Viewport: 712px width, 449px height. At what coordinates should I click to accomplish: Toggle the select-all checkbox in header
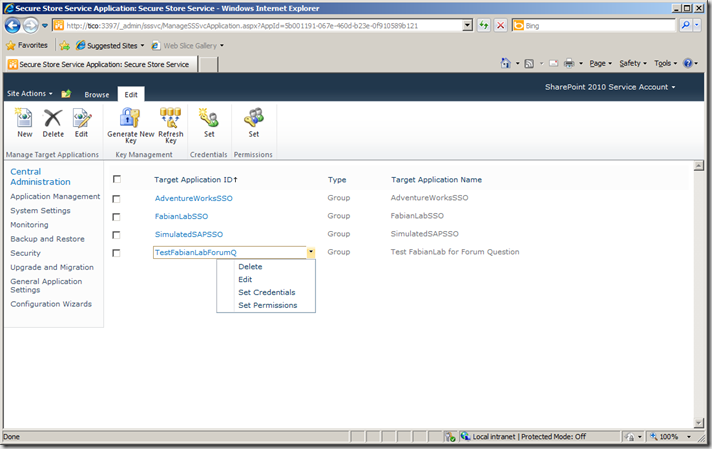pyautogui.click(x=117, y=179)
